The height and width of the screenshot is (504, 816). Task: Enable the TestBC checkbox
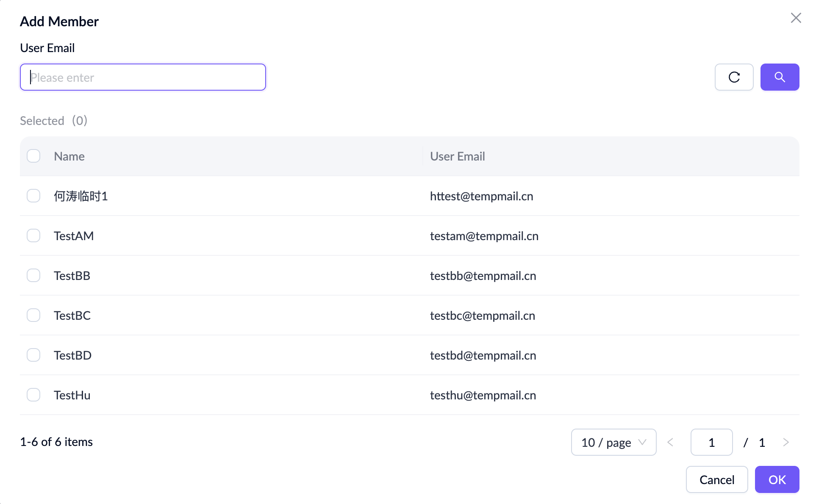click(33, 315)
